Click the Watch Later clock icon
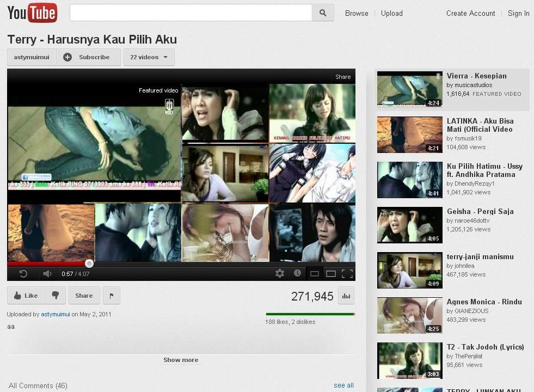This screenshot has width=534, height=392. pos(297,273)
